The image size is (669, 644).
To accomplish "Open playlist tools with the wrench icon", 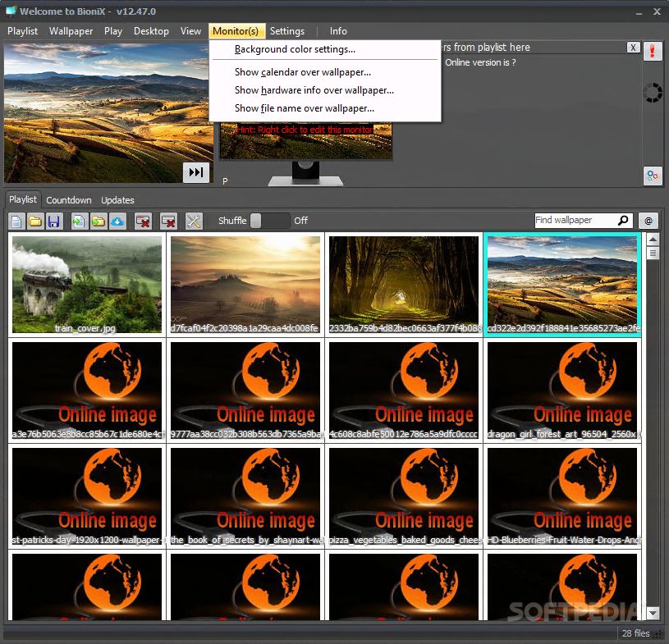I will click(194, 222).
